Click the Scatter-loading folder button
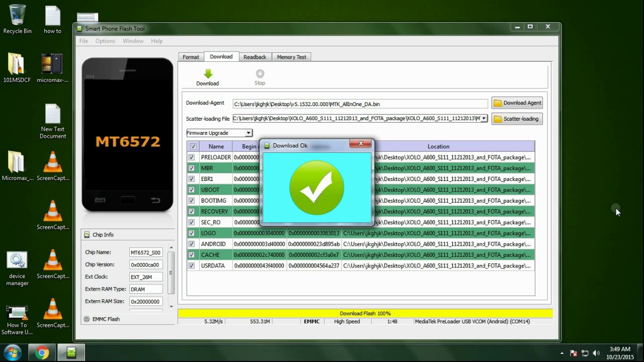Image resolution: width=644 pixels, height=362 pixels. (x=517, y=119)
